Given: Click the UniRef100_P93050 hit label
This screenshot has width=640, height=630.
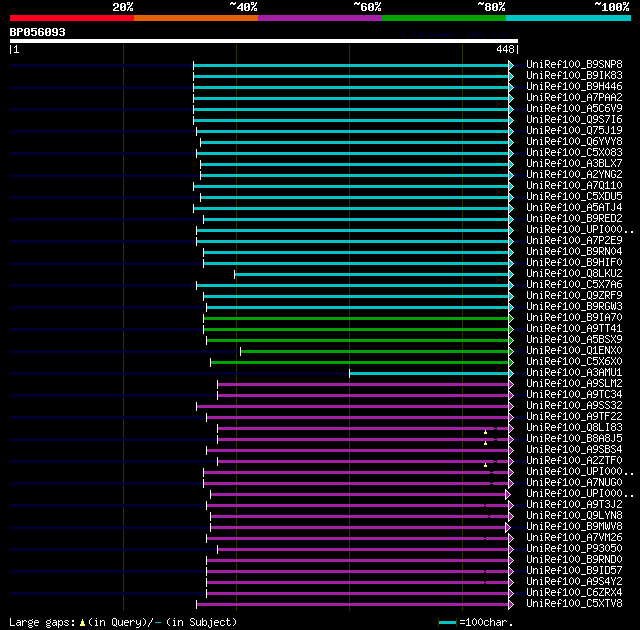Looking at the screenshot, I should (574, 548).
